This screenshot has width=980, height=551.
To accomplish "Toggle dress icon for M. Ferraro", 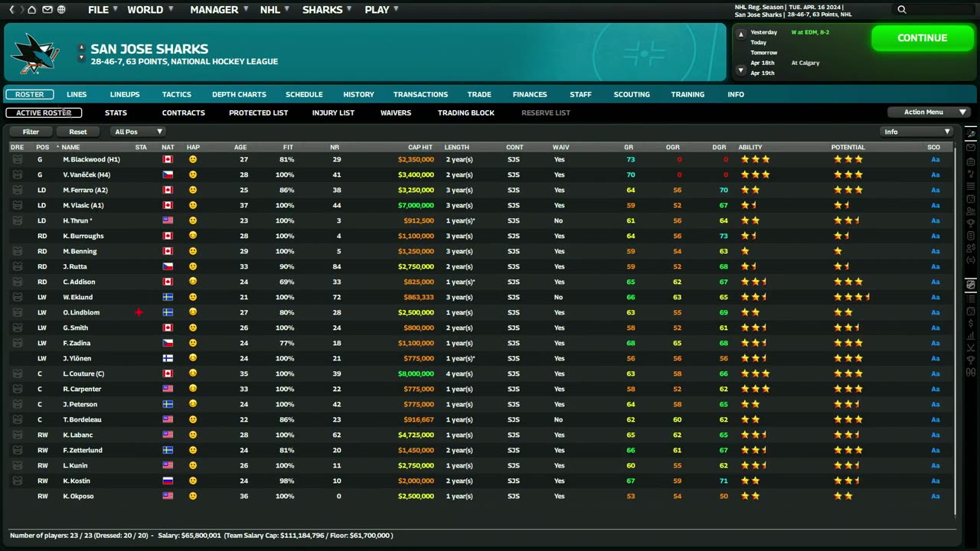I will (x=18, y=190).
